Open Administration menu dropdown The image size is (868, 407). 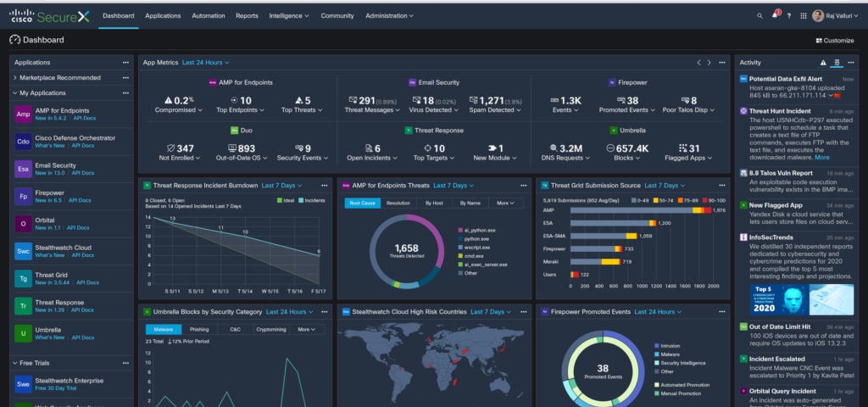pyautogui.click(x=389, y=16)
